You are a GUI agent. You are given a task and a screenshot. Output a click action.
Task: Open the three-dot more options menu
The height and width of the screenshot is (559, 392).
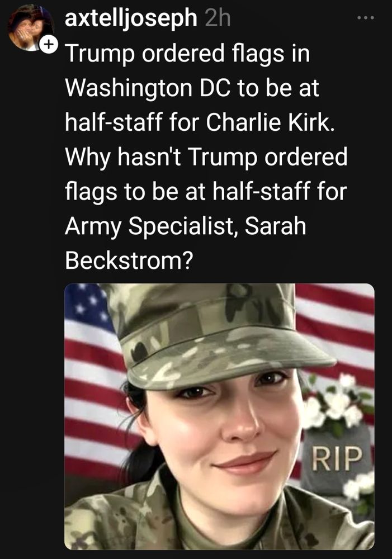click(366, 17)
